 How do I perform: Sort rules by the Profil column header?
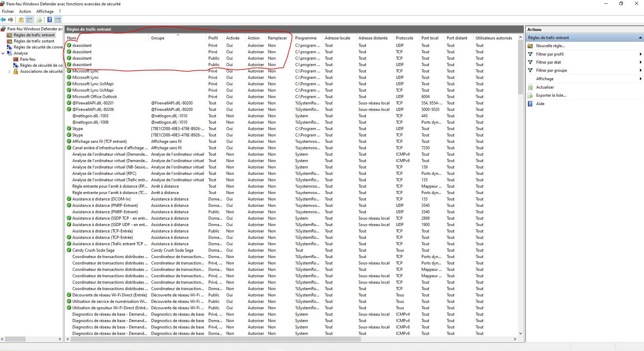pos(215,38)
